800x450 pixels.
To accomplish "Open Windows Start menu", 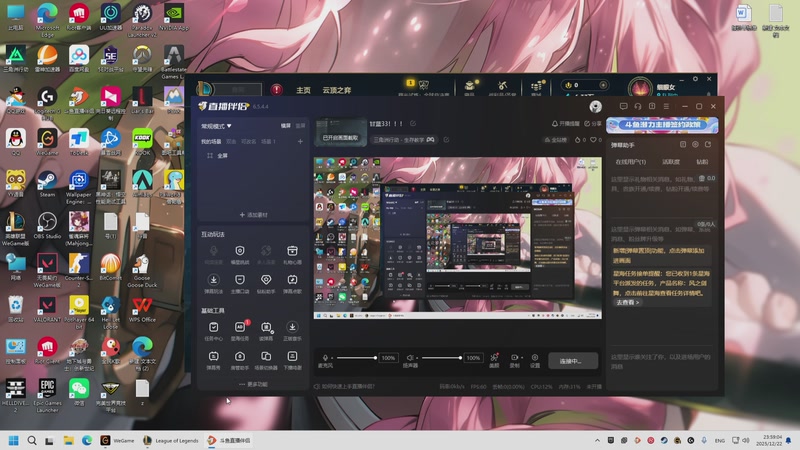I will [x=14, y=440].
